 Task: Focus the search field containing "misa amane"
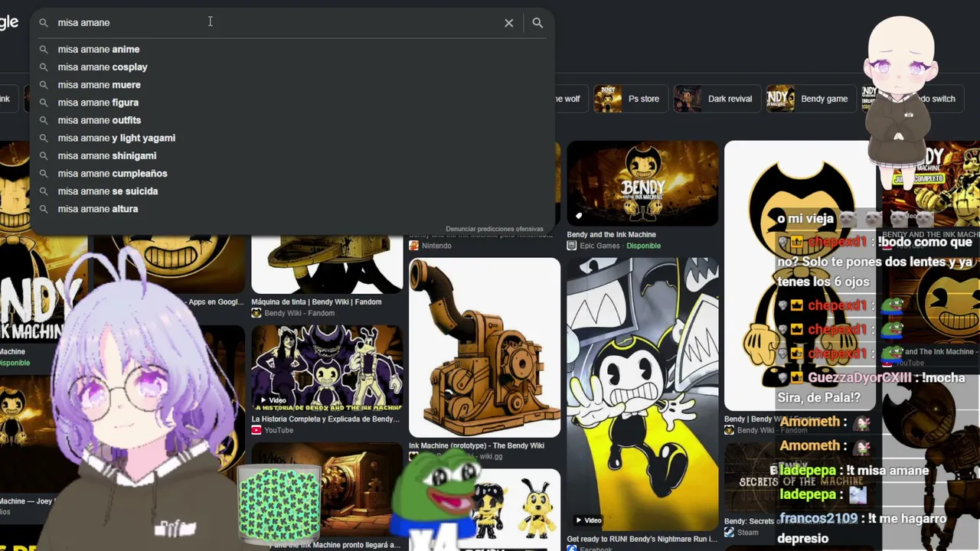click(x=276, y=23)
